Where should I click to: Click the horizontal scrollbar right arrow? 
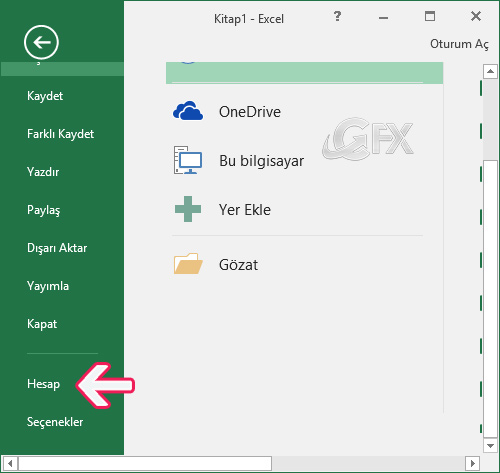(472, 464)
